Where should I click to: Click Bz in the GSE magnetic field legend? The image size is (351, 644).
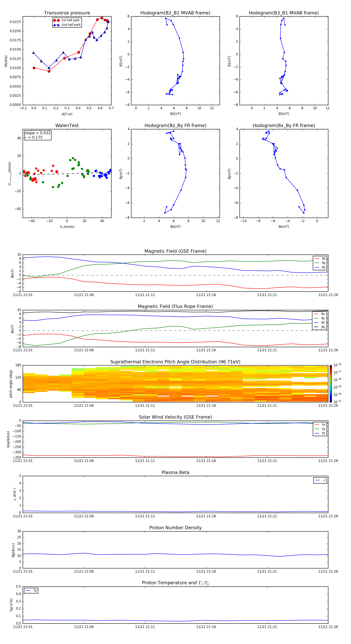click(320, 267)
